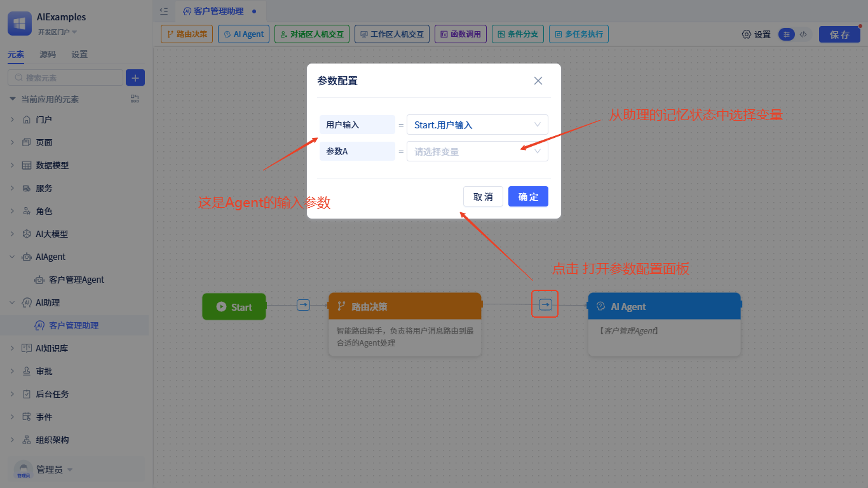868x488 pixels.
Task: Click 确定 in the dialog
Action: click(528, 196)
